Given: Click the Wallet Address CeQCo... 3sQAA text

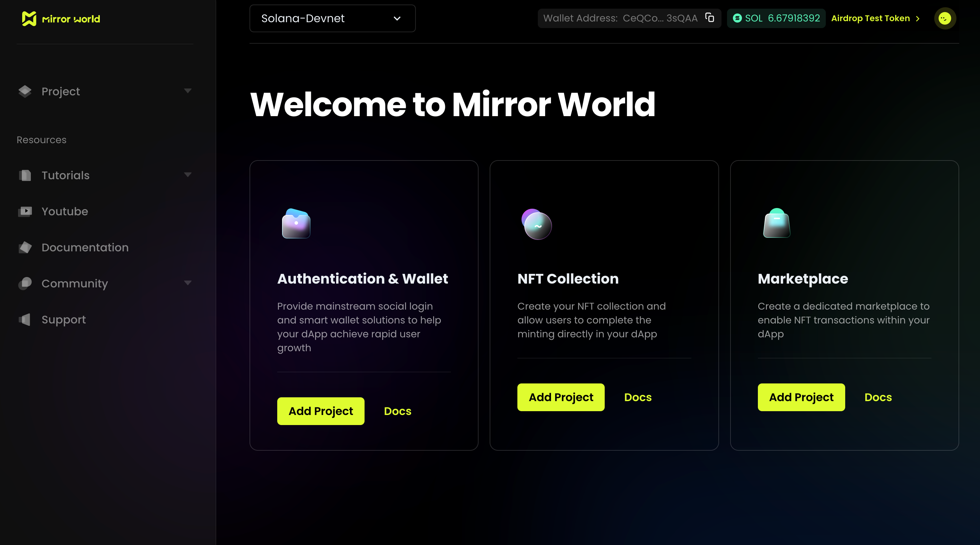Looking at the screenshot, I should pyautogui.click(x=620, y=18).
